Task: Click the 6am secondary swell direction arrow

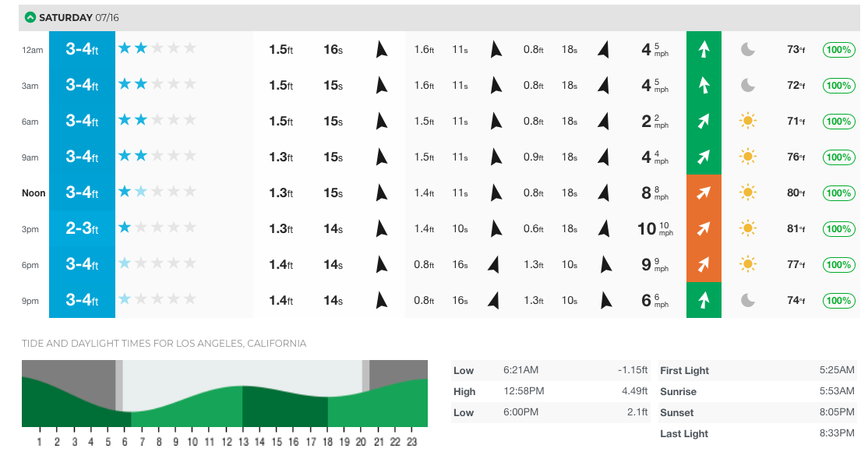Action: 496,122
